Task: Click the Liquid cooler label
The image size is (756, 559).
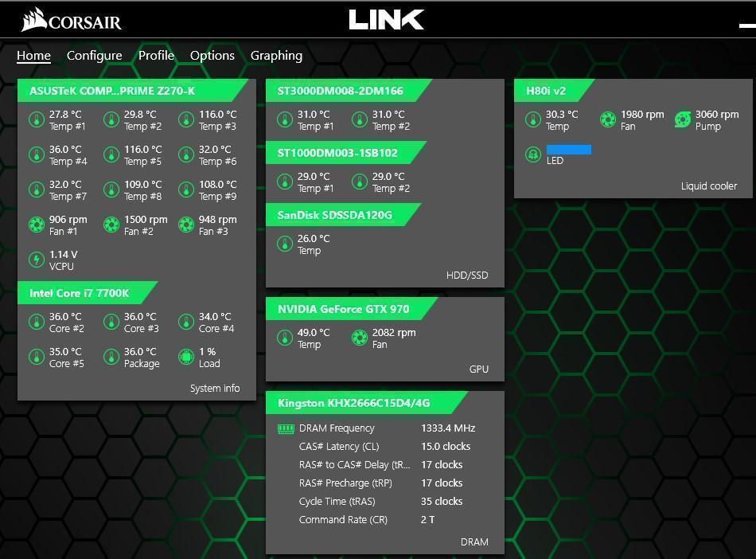Action: [709, 186]
